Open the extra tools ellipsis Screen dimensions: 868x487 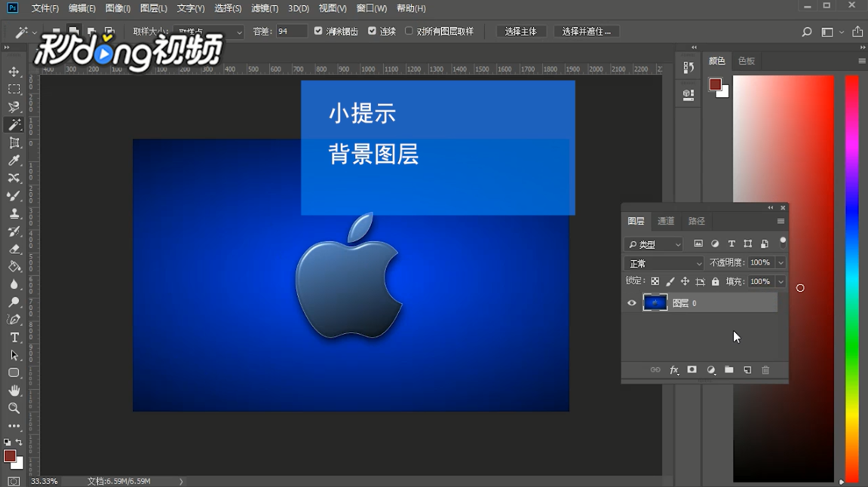[14, 426]
